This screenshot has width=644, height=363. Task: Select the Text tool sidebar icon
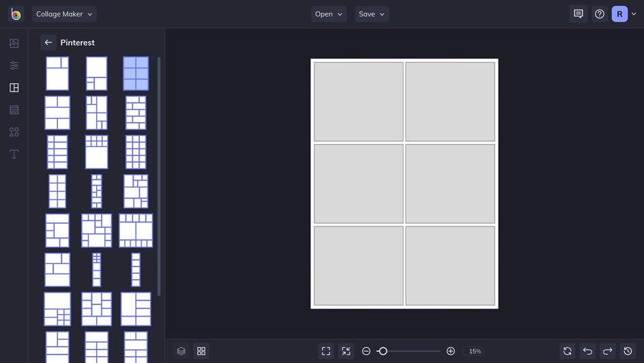coord(14,154)
